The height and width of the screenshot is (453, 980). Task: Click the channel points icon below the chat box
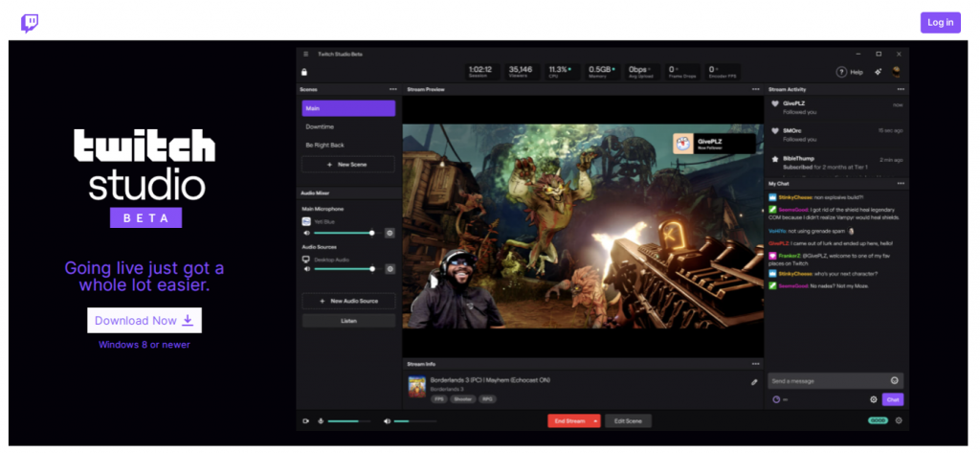click(x=776, y=399)
